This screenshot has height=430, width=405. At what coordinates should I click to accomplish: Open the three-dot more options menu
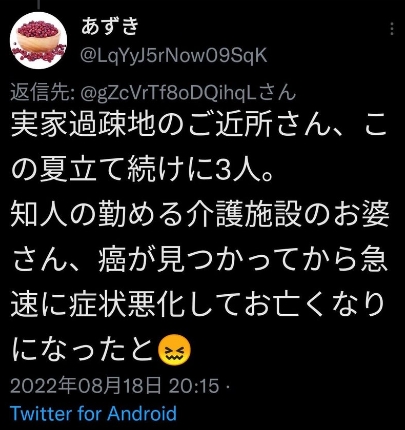tap(392, 29)
